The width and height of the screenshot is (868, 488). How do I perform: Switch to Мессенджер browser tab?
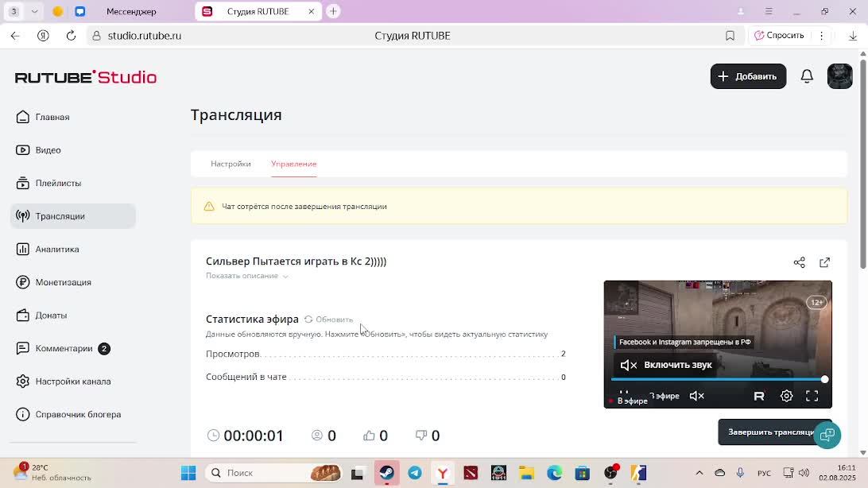tap(131, 11)
